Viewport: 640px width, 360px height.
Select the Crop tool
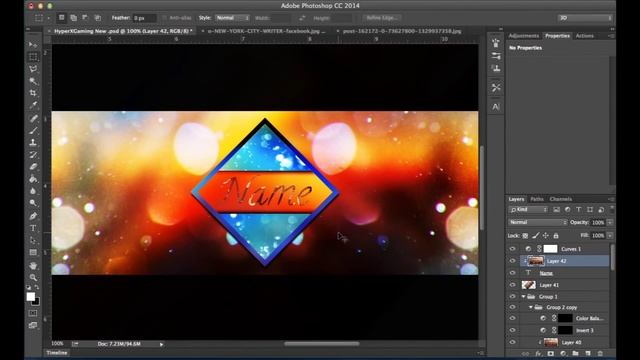coord(33,93)
